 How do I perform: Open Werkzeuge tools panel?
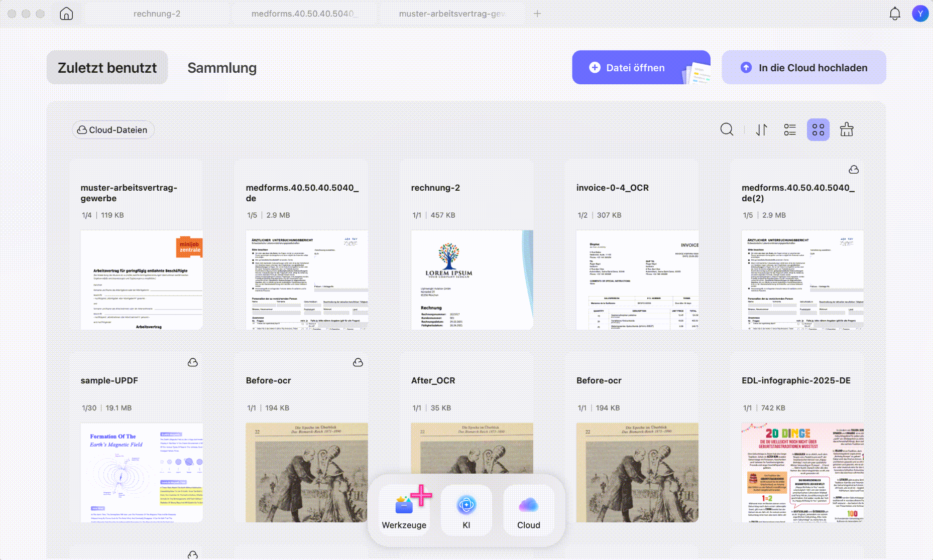pos(404,509)
